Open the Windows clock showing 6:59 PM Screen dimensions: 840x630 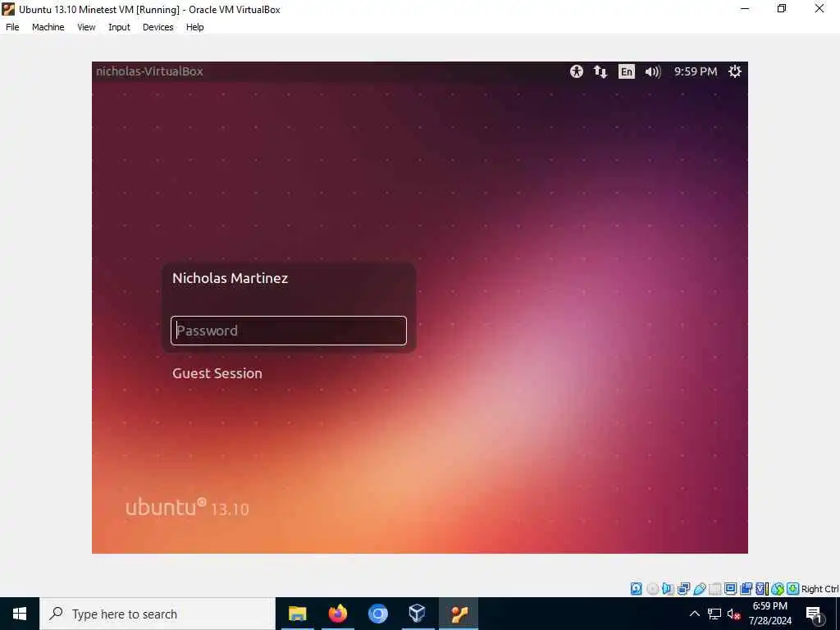[769, 614]
